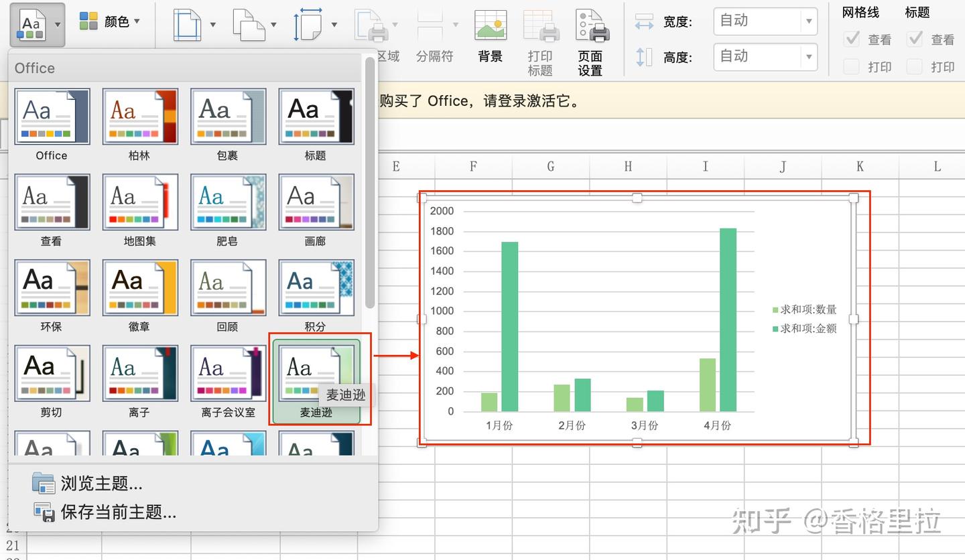
Task: Select the tall 金额 bar for 1月份
Action: tap(510, 326)
